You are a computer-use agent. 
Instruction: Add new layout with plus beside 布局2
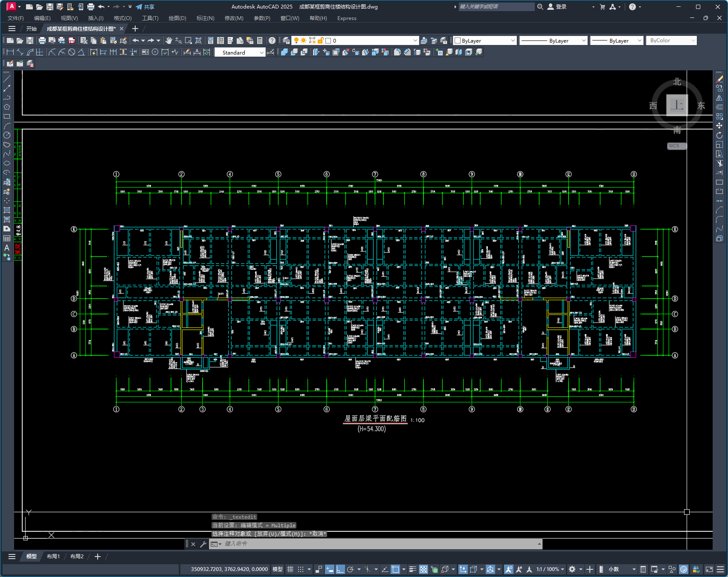pyautogui.click(x=98, y=557)
